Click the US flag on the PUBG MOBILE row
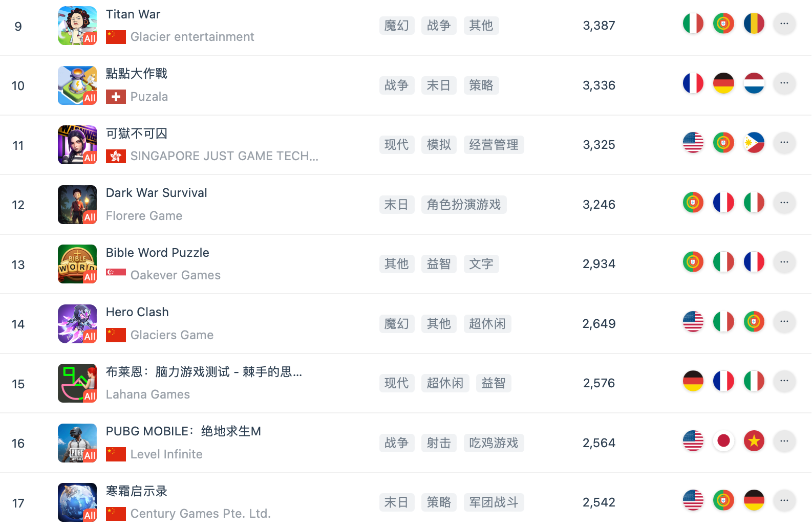 pyautogui.click(x=693, y=440)
